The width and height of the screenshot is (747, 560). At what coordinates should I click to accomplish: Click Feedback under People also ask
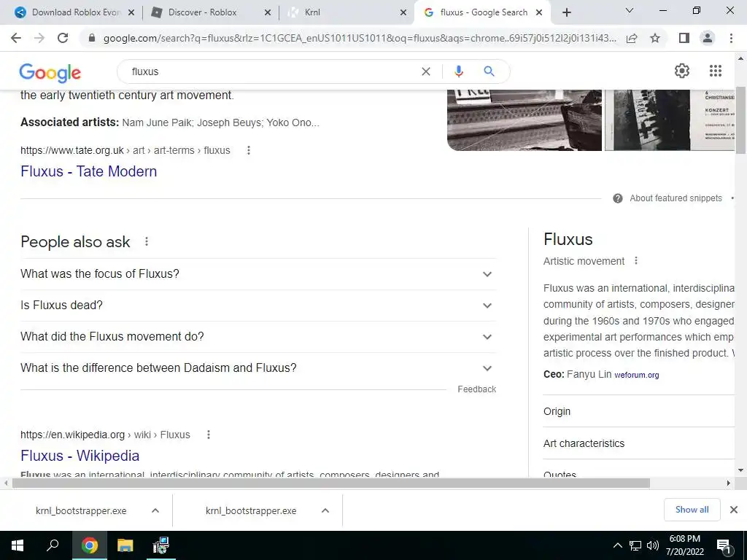pos(476,389)
